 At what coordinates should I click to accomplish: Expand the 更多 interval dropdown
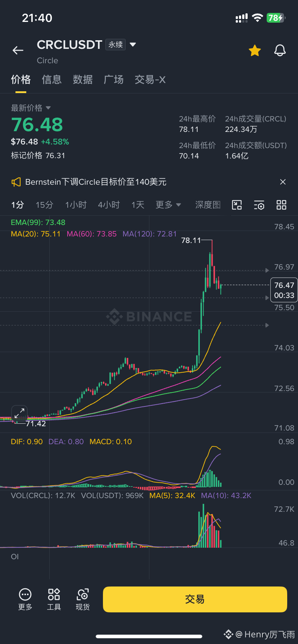pyautogui.click(x=168, y=205)
